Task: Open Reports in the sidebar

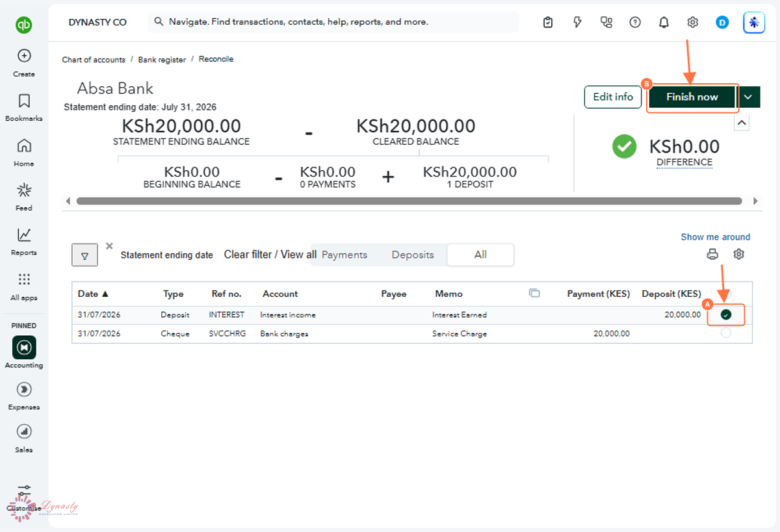Action: pos(24,242)
